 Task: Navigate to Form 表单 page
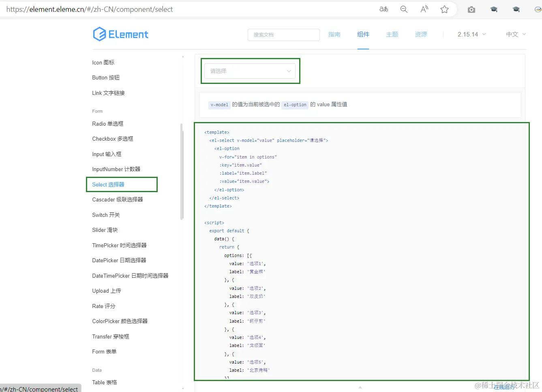pyautogui.click(x=104, y=351)
